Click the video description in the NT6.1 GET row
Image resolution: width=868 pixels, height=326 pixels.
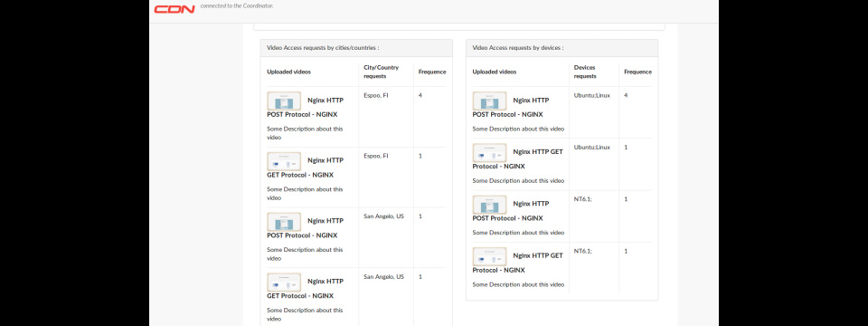[x=518, y=284]
